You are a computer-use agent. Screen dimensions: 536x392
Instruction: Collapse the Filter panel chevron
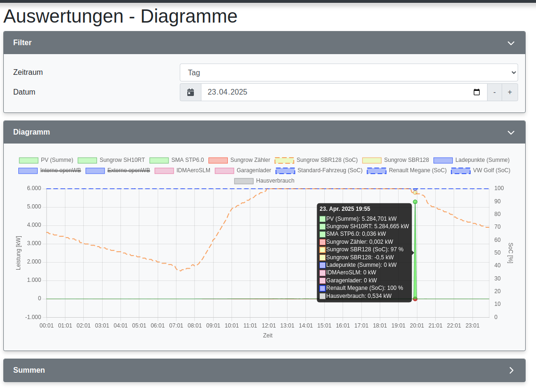[x=511, y=43]
